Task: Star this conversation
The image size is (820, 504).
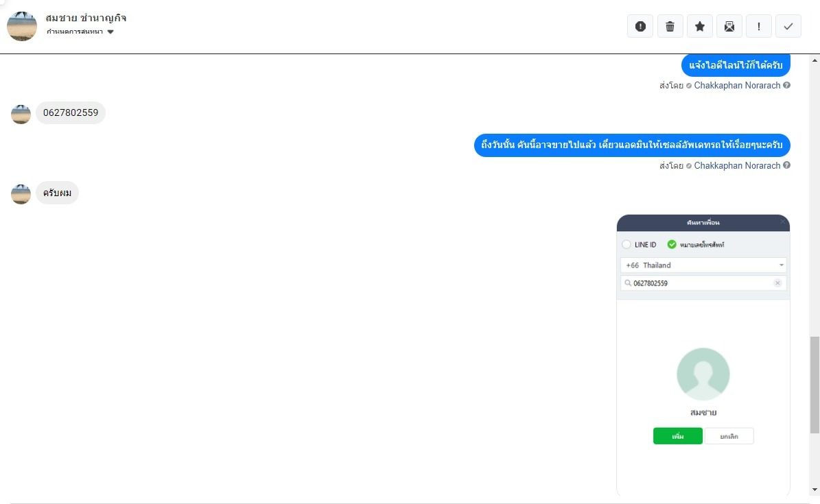Action: point(700,27)
